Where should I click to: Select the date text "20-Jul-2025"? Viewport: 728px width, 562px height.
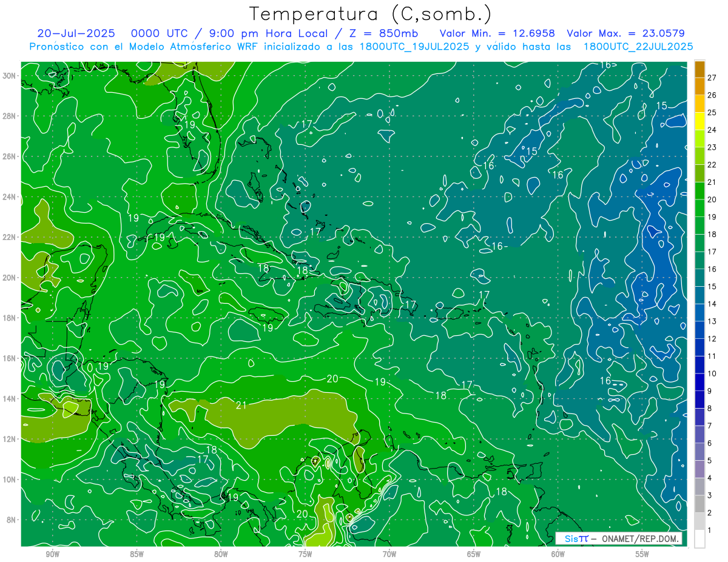pyautogui.click(x=75, y=33)
